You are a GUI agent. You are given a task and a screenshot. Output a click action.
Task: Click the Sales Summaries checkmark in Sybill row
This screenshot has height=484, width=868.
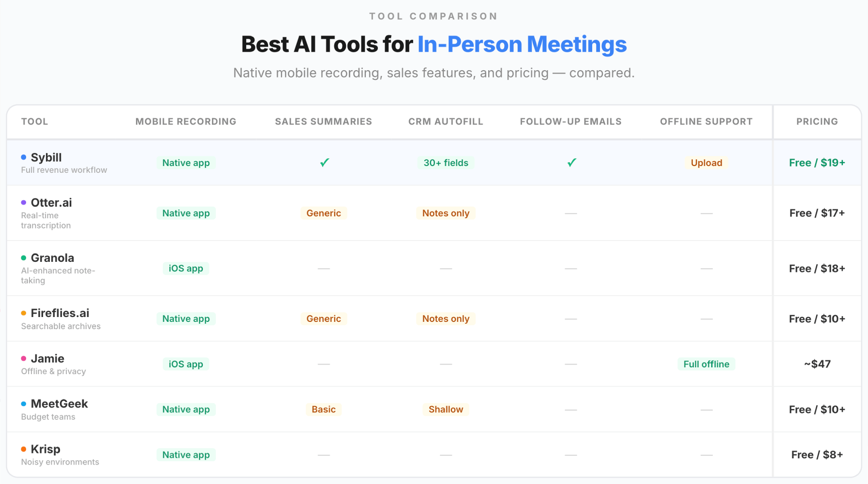tap(324, 163)
